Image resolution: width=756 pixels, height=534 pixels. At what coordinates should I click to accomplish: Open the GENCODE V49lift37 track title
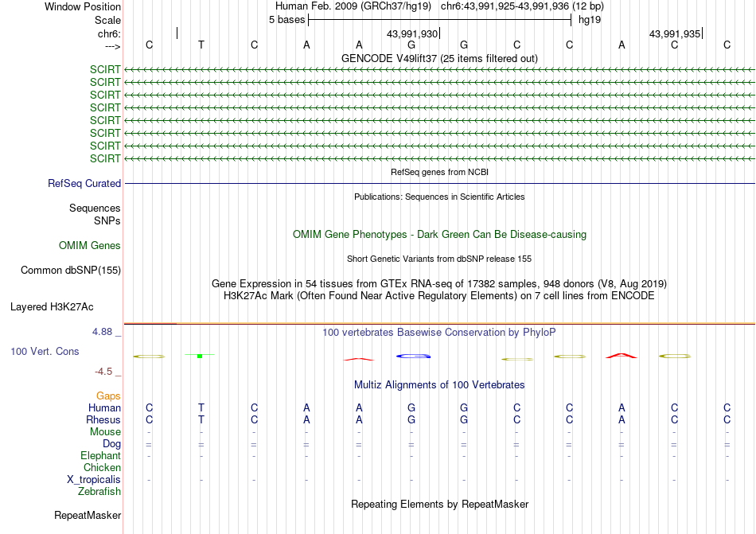[x=439, y=58]
